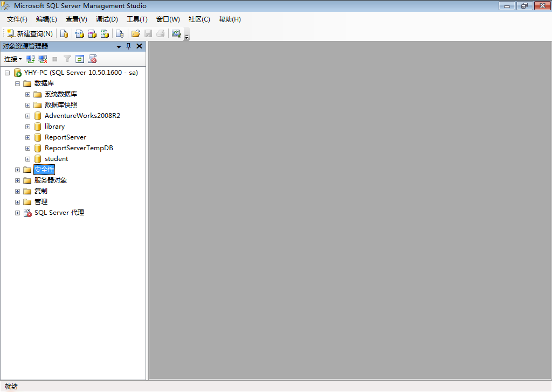Open the 窗口(W) menu

point(168,19)
